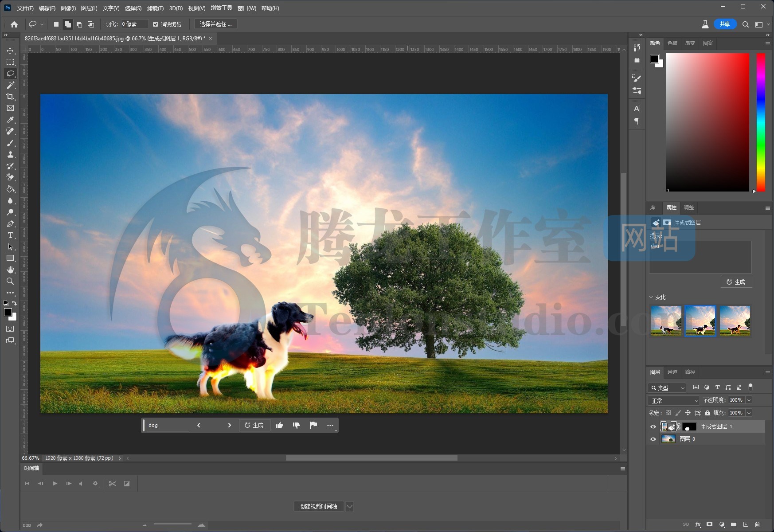Open the layer filter 类型 dropdown
The width and height of the screenshot is (774, 532).
(x=667, y=387)
